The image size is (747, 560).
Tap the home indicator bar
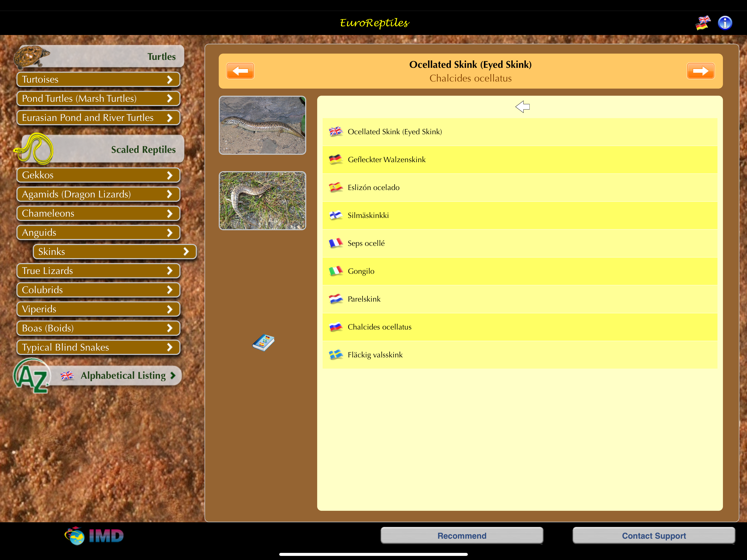coord(373,554)
